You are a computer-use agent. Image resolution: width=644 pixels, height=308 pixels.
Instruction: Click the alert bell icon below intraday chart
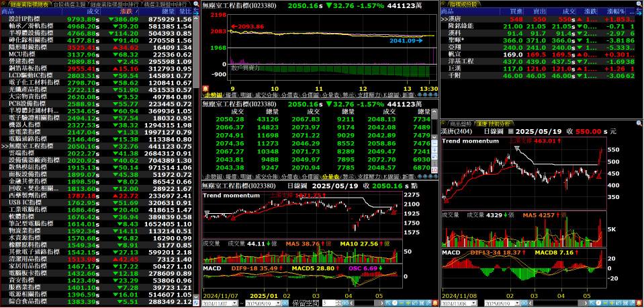(205, 88)
